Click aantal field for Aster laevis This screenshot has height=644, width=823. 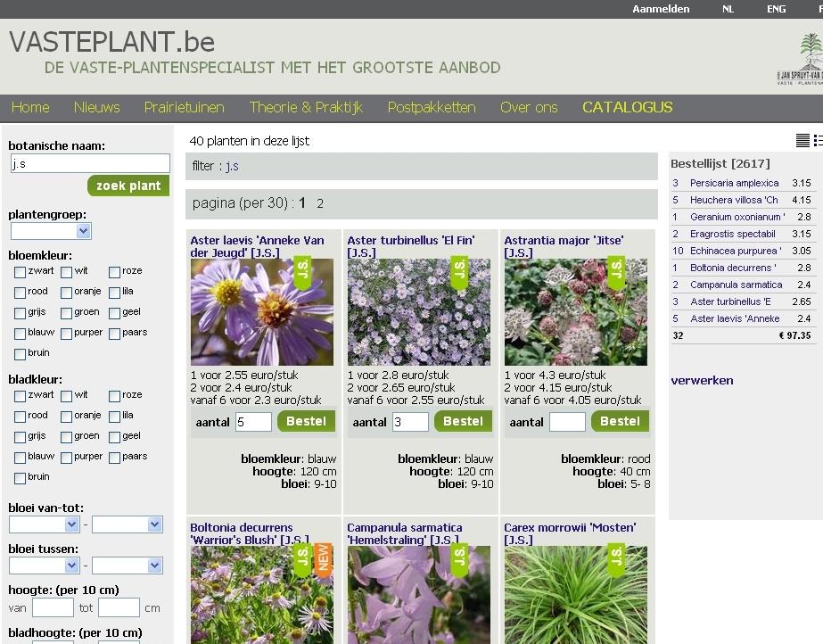pos(253,422)
